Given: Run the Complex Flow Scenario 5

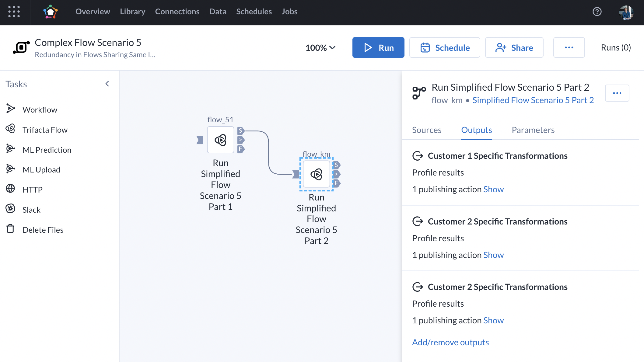Looking at the screenshot, I should [x=378, y=47].
